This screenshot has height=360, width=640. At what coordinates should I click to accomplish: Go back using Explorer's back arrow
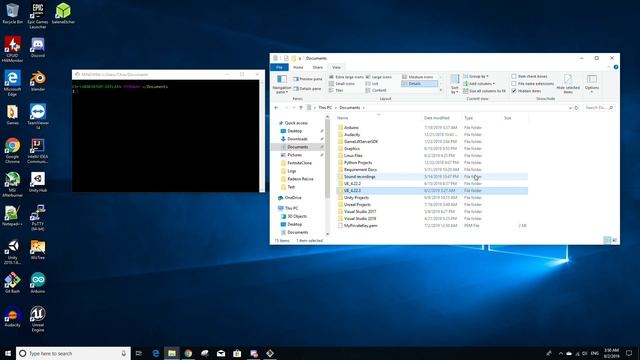pos(276,108)
